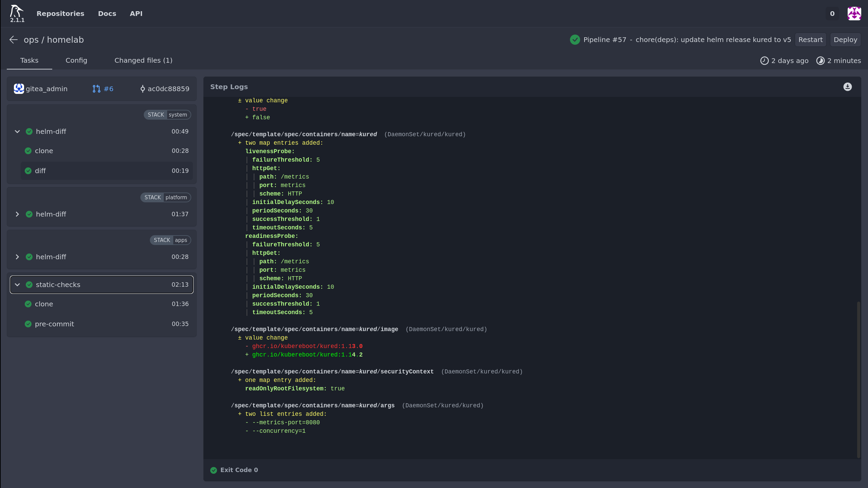Click the duration icon next to 2 minutes
Screen dimensions: 868x488
point(820,61)
